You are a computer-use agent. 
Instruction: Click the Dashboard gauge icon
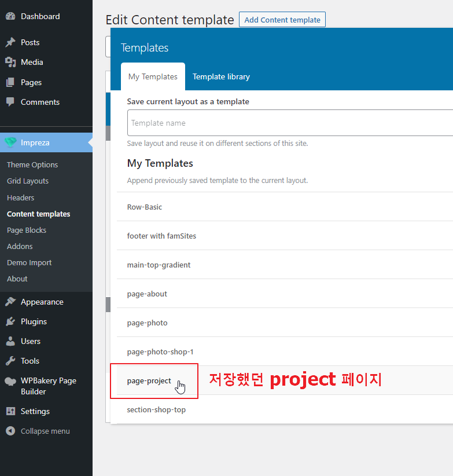10,16
